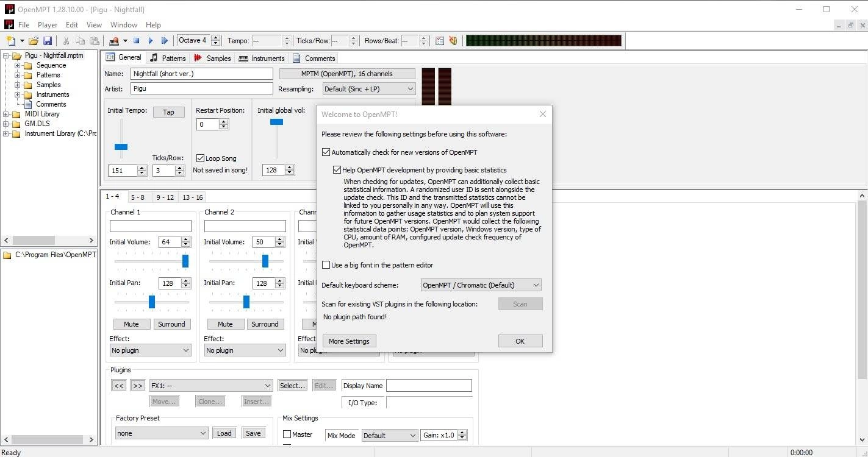Image resolution: width=868 pixels, height=457 pixels.
Task: Click the plugin Select... button
Action: click(292, 386)
